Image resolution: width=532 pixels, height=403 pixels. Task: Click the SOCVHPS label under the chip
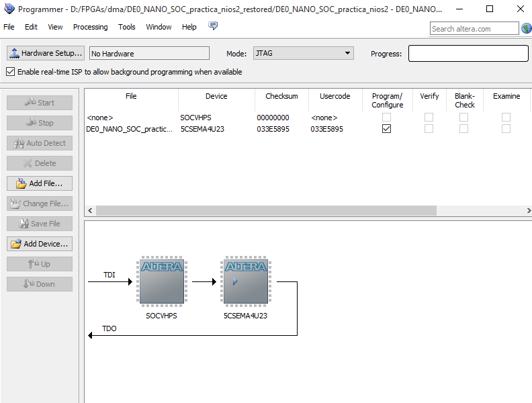click(x=161, y=316)
